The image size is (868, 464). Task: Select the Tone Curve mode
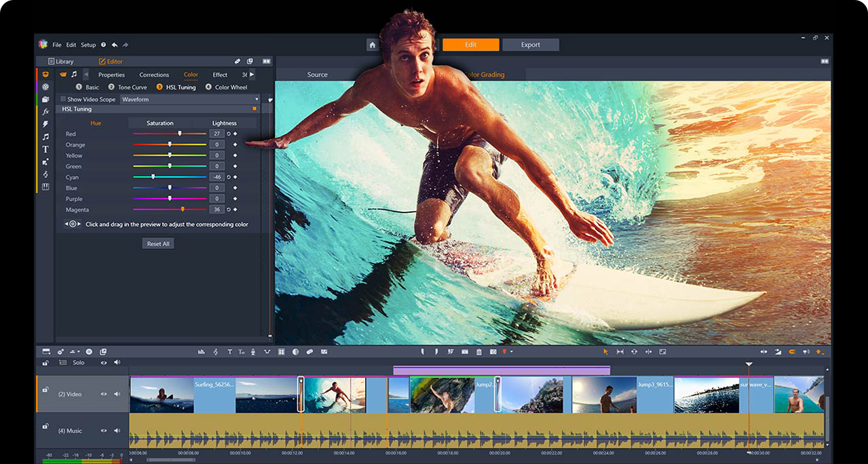click(128, 87)
